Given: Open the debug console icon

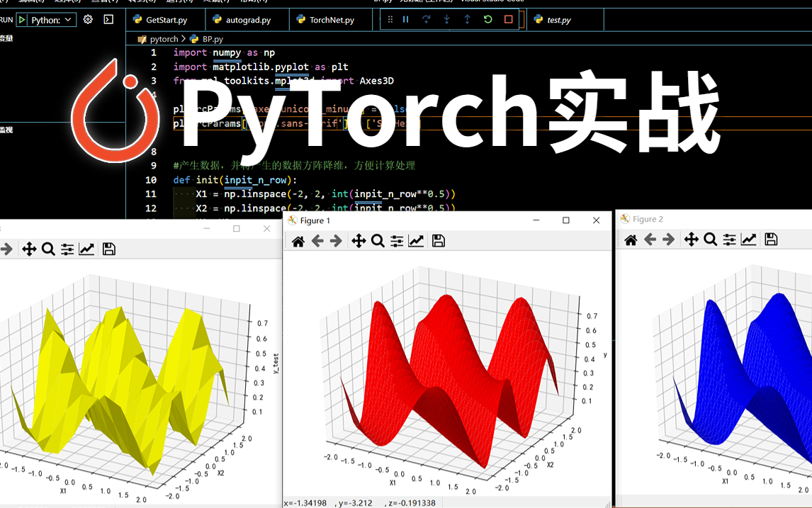Looking at the screenshot, I should 108,20.
